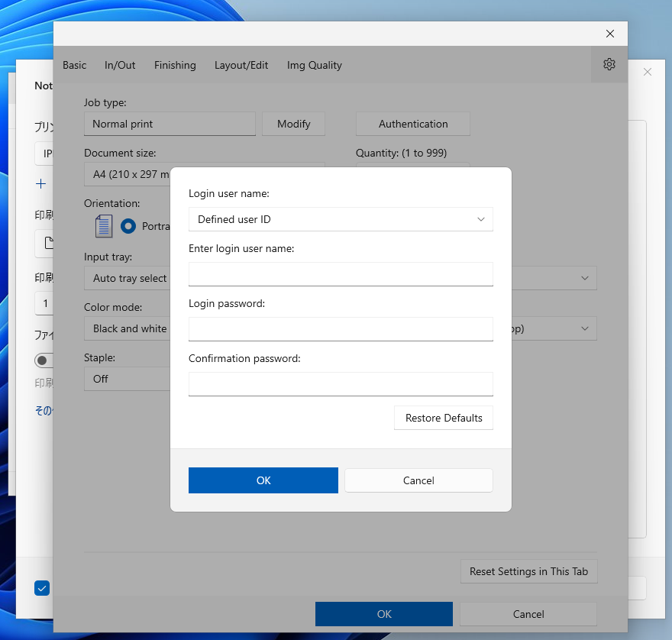Image resolution: width=672 pixels, height=640 pixels.
Task: Open the In/Out tab
Action: click(120, 65)
